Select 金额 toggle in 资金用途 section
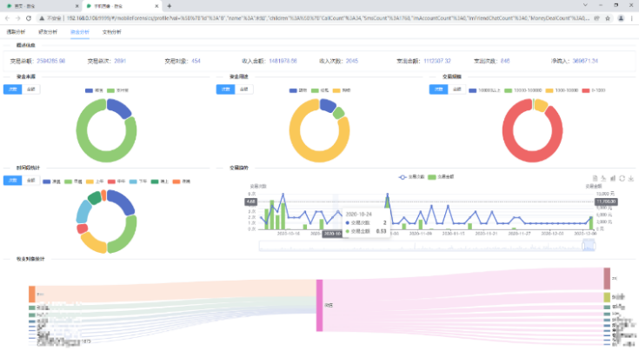Image resolution: width=639 pixels, height=364 pixels. pyautogui.click(x=243, y=89)
